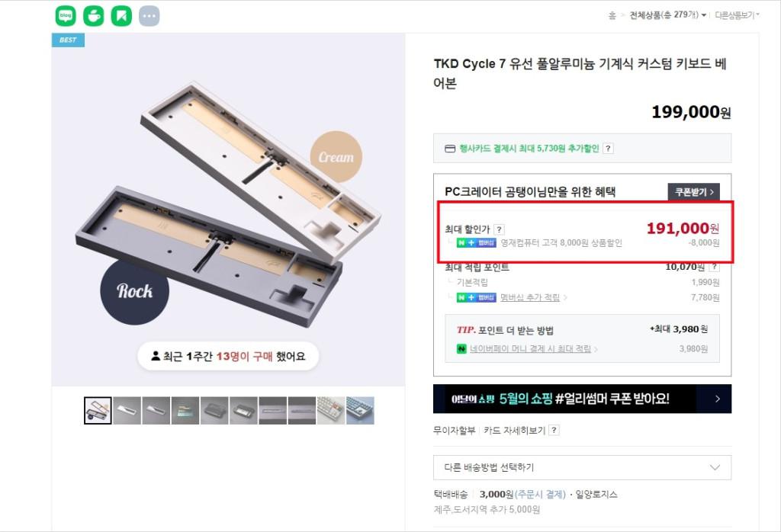Image resolution: width=781 pixels, height=532 pixels.
Task: Click the 쿠폰받기 button
Action: 693,193
